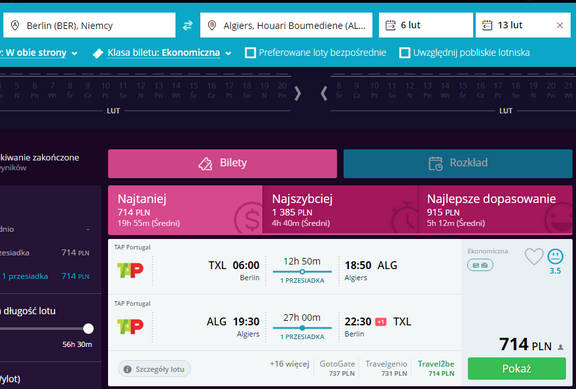Open the W obie strony trip type dropdown
This screenshot has height=389, width=576.
point(39,53)
